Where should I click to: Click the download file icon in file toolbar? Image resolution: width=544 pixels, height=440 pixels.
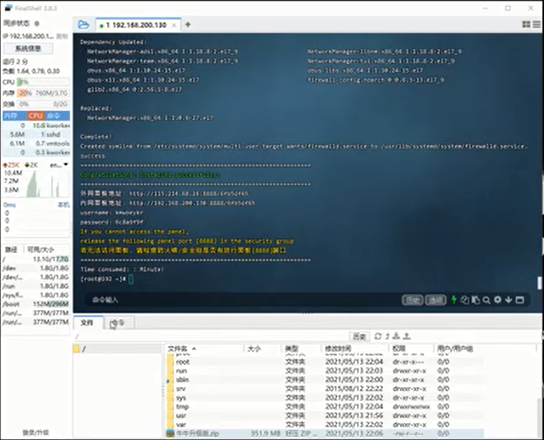(x=397, y=336)
